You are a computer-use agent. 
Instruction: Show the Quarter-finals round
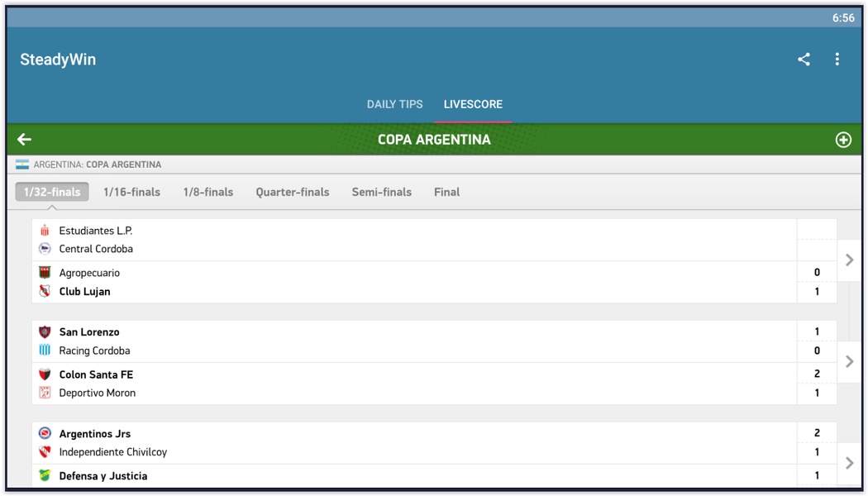click(x=293, y=192)
